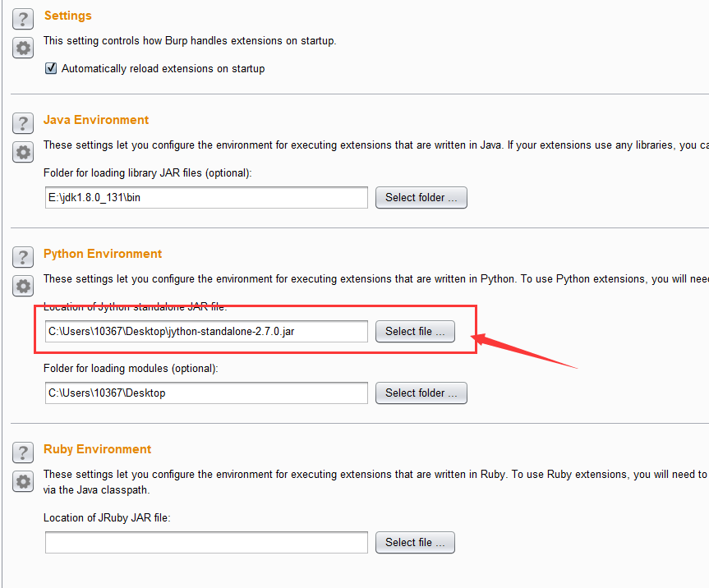Click the Java Environment heading

tap(96, 120)
